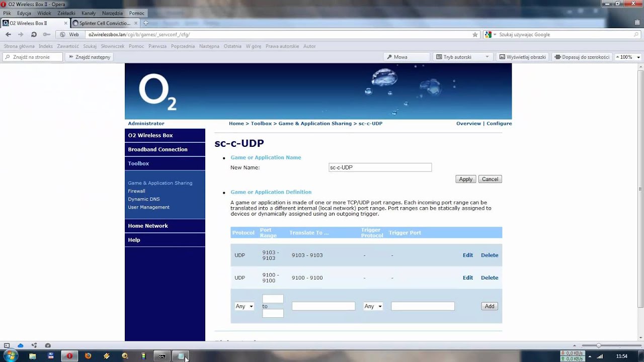Screen dimensions: 644x362
Task: Open the Edycja menu
Action: pyautogui.click(x=24, y=13)
